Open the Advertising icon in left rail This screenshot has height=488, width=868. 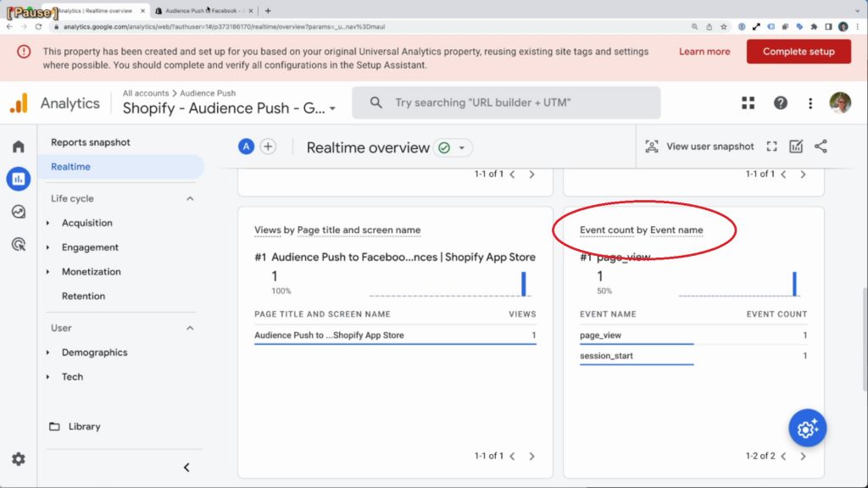[19, 244]
